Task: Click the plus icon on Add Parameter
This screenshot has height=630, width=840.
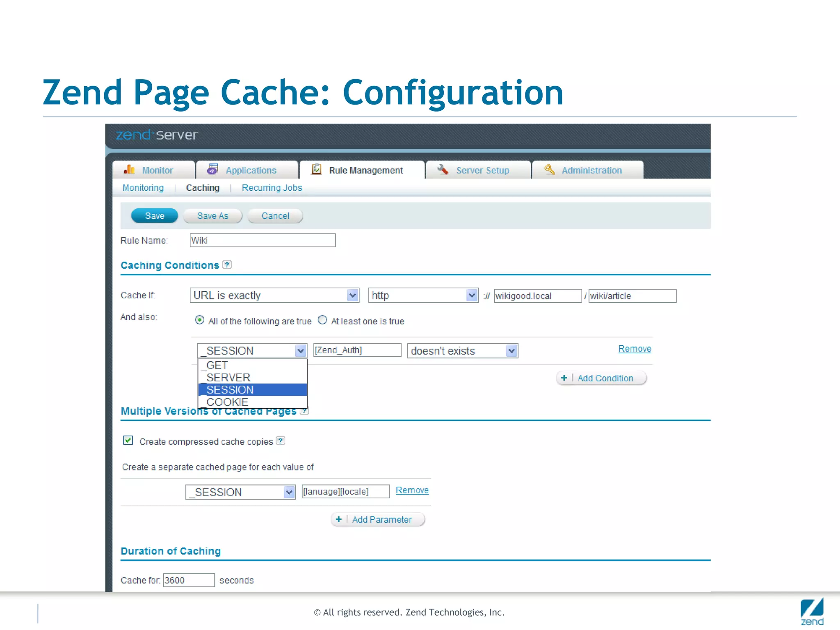Action: tap(338, 519)
